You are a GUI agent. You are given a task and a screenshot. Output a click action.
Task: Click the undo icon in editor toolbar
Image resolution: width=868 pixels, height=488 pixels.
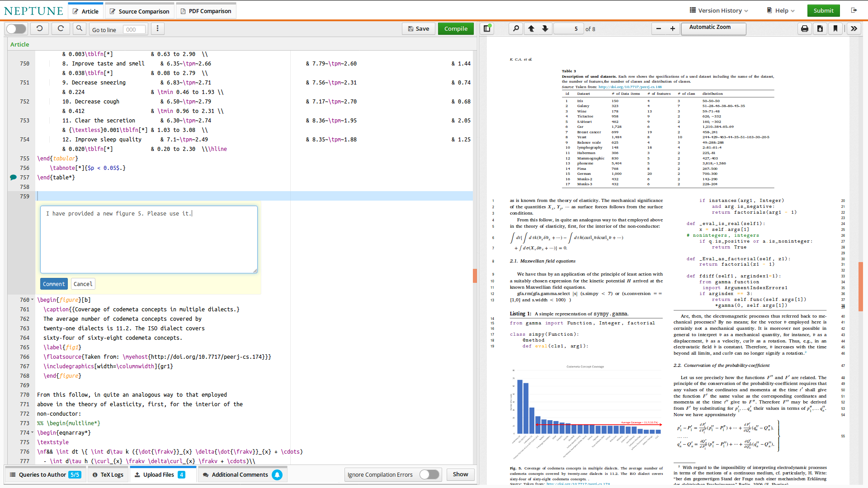40,28
